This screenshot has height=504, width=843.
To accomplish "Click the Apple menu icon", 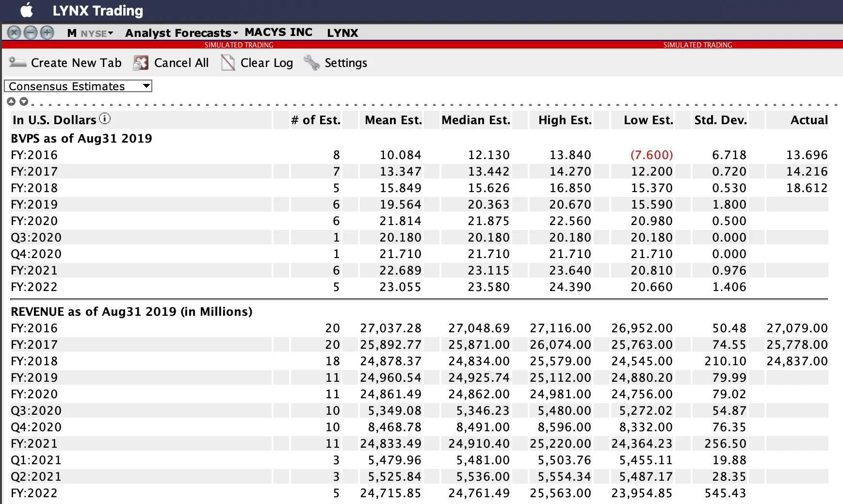I will click(x=27, y=10).
